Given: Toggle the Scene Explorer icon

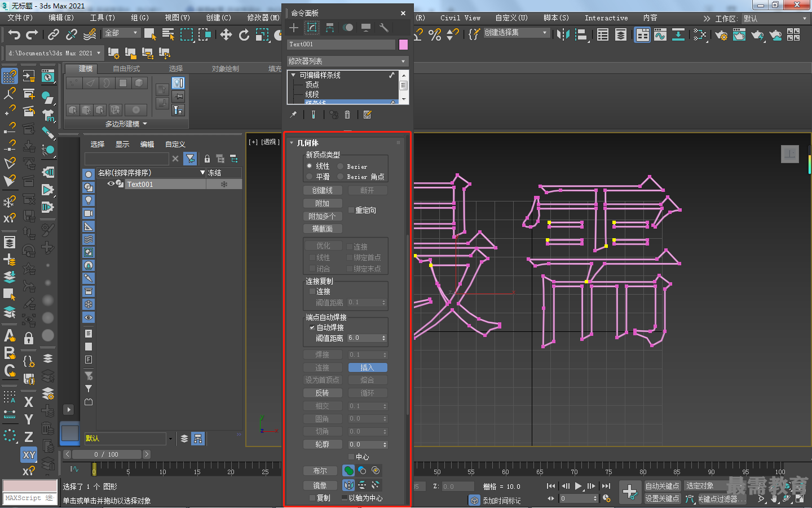Looking at the screenshot, I should pos(603,34).
